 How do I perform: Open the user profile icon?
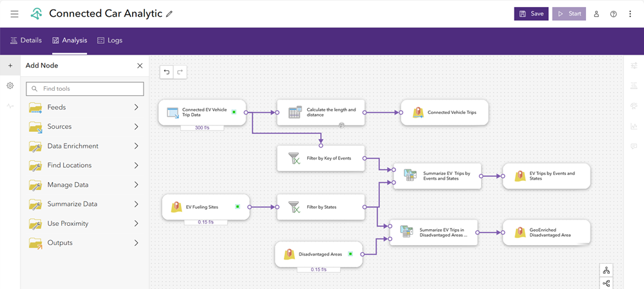[x=596, y=14]
